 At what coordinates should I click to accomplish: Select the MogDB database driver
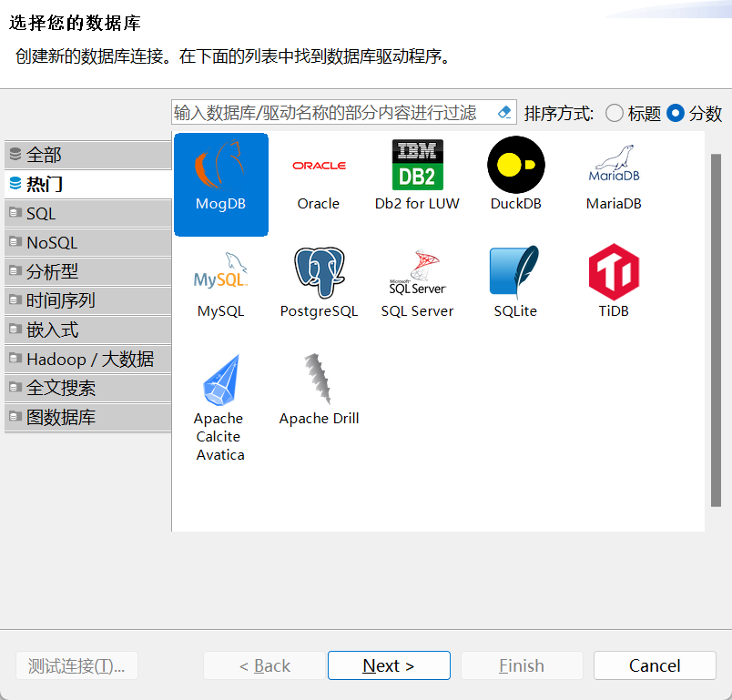pos(221,185)
